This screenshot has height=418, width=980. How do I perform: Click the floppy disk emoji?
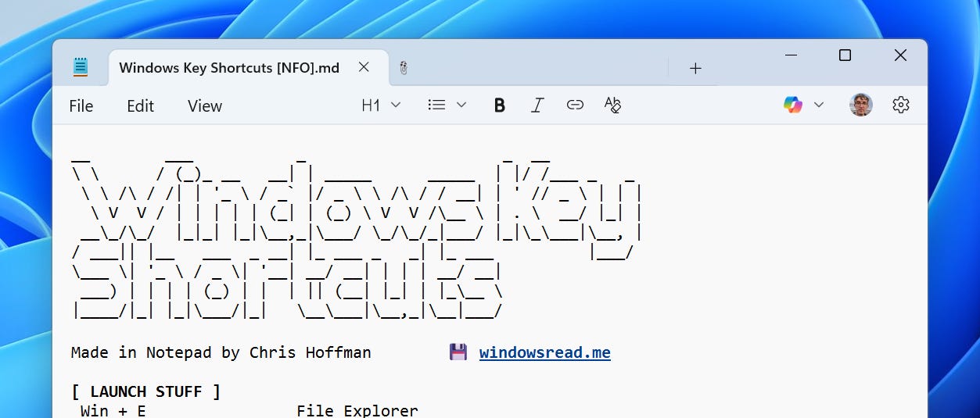tap(458, 352)
